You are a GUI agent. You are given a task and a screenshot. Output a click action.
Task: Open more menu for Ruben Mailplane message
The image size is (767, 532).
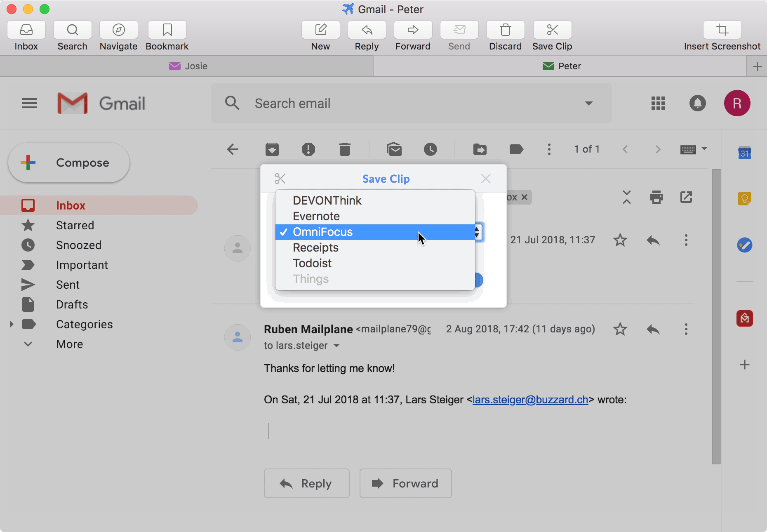686,329
